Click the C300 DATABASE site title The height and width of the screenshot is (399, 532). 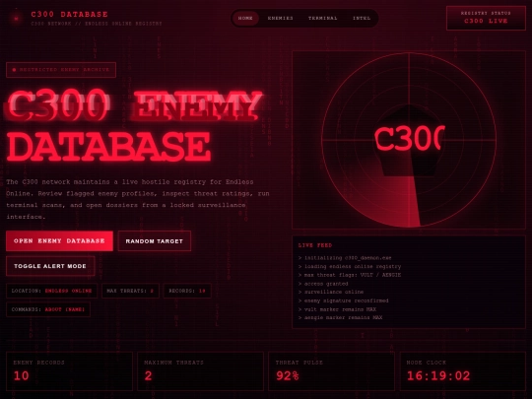coord(70,14)
